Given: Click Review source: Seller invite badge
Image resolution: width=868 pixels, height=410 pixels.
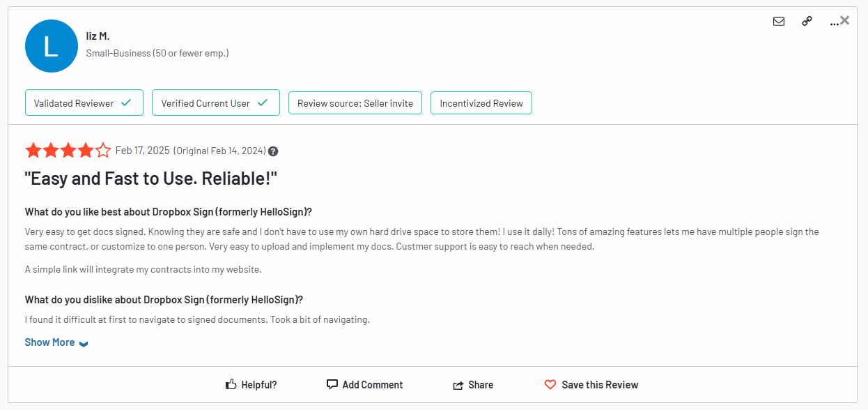Looking at the screenshot, I should [x=355, y=103].
